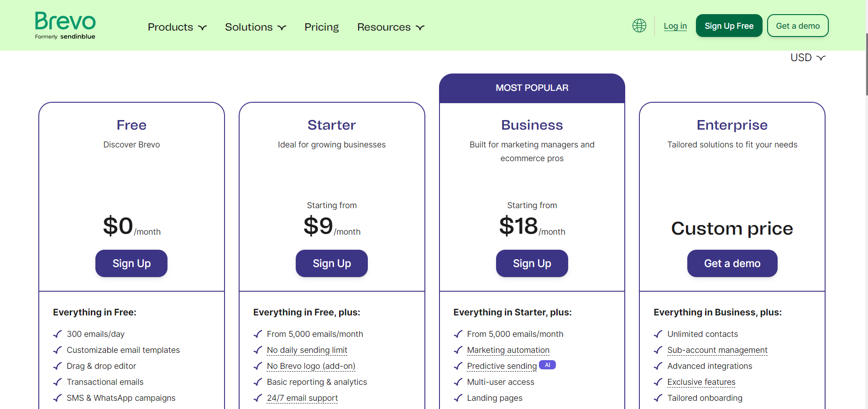Screen dimensions: 868x409
Task: Open the Marketing automation link
Action: click(508, 350)
